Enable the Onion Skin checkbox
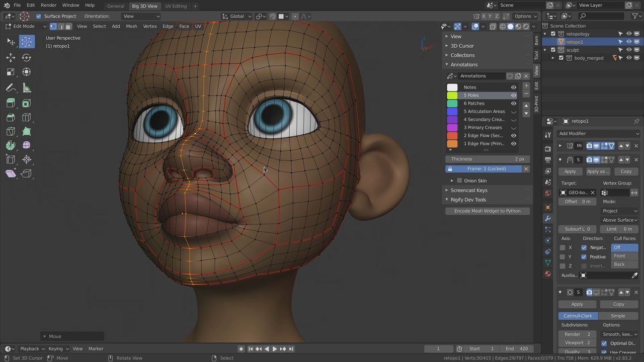The image size is (644, 362). pyautogui.click(x=459, y=180)
